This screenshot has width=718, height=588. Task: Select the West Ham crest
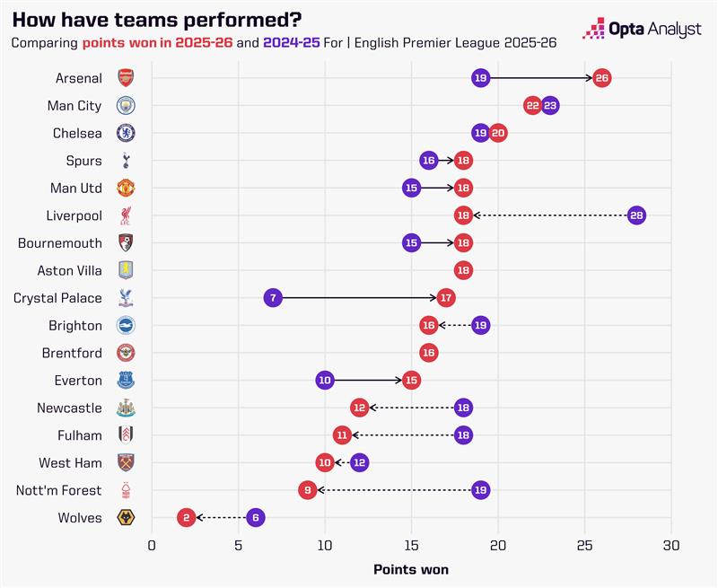pyautogui.click(x=126, y=462)
